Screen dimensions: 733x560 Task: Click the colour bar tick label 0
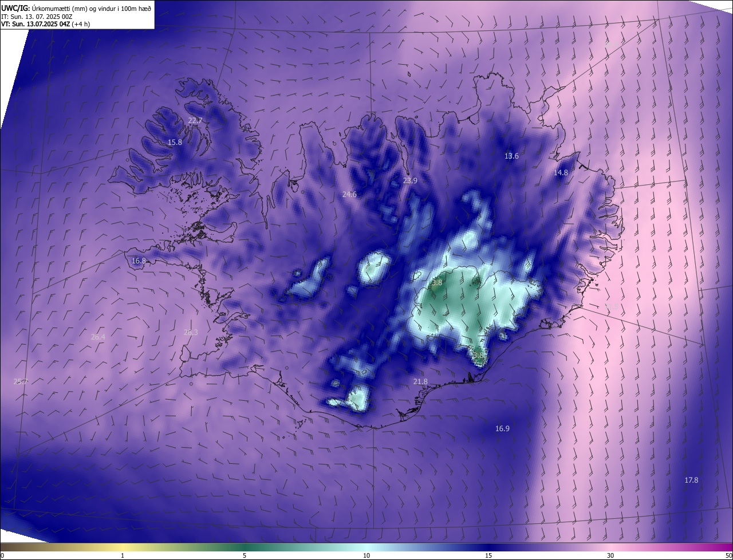[2, 556]
